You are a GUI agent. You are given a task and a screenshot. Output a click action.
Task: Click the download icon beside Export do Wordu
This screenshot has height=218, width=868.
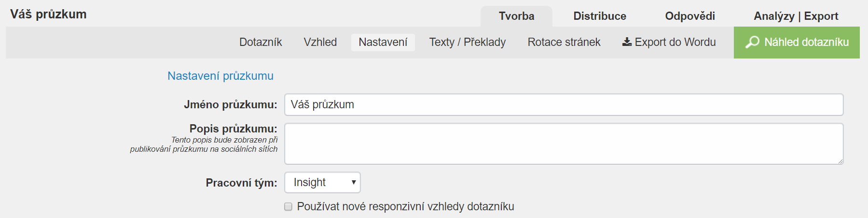click(x=627, y=42)
